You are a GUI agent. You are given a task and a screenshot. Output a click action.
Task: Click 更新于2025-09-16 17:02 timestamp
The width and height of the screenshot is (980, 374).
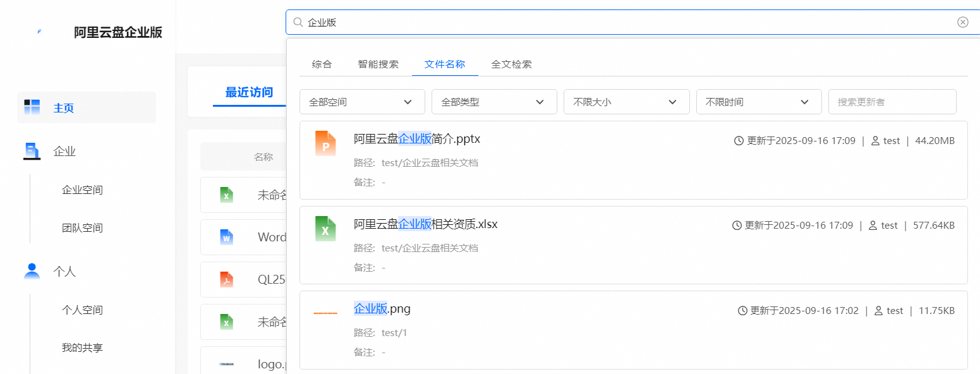tap(804, 311)
